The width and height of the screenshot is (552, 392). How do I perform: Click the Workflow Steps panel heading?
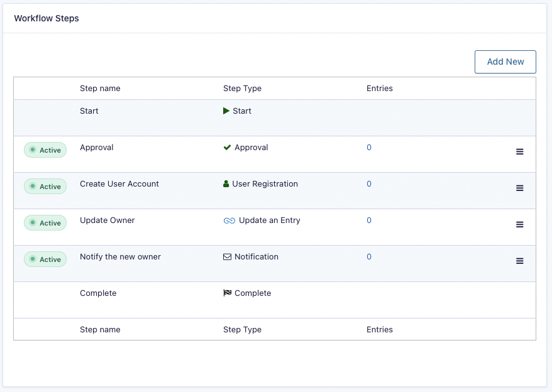click(x=47, y=18)
